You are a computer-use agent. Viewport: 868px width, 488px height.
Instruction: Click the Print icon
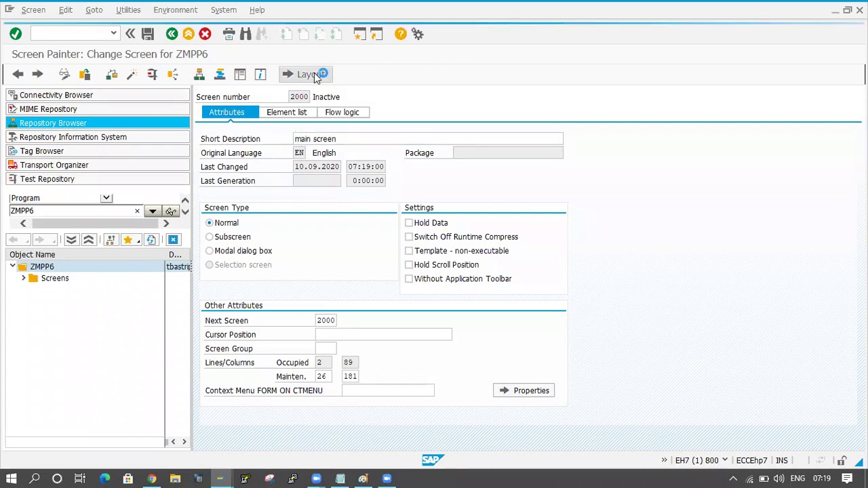pos(229,34)
